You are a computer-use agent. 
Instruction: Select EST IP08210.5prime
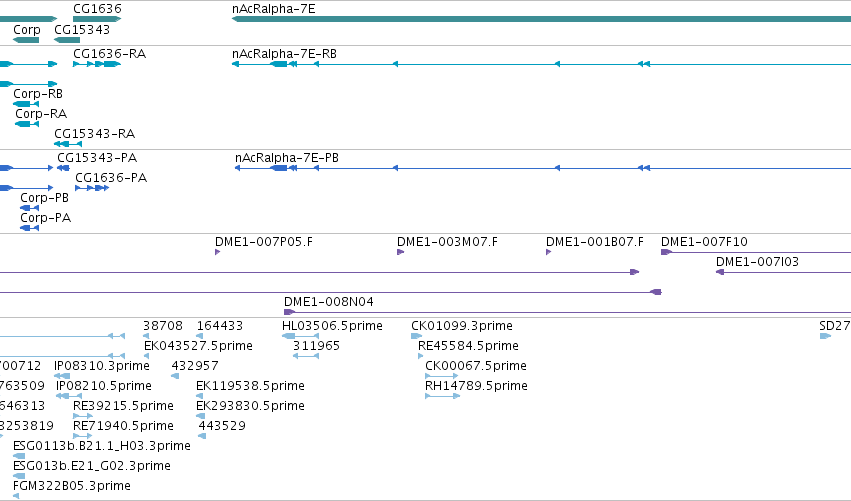tap(104, 386)
